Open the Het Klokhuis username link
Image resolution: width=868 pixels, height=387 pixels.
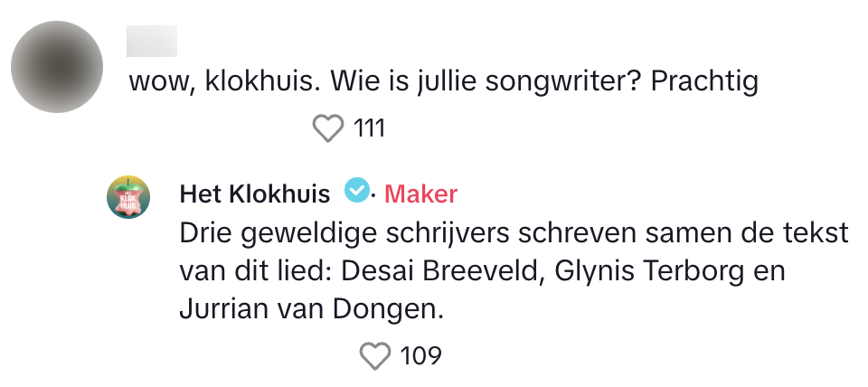pos(257,193)
